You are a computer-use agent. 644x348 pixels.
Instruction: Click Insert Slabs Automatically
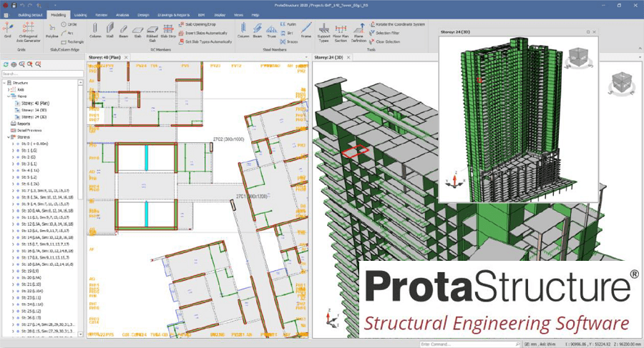(203, 33)
